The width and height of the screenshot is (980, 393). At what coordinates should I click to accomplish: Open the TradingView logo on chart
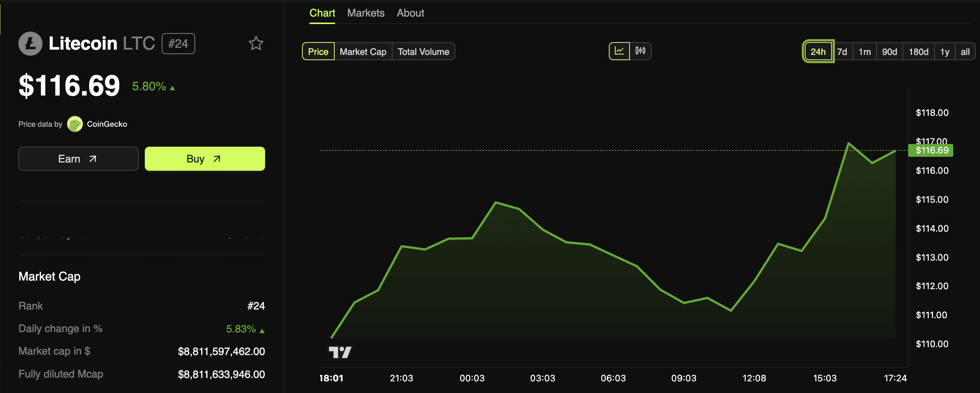coord(340,352)
